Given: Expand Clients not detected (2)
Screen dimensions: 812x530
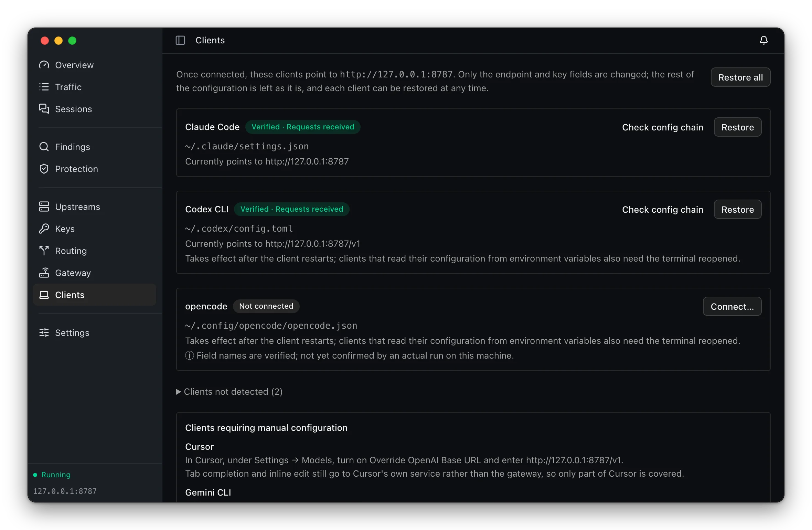Looking at the screenshot, I should (229, 392).
